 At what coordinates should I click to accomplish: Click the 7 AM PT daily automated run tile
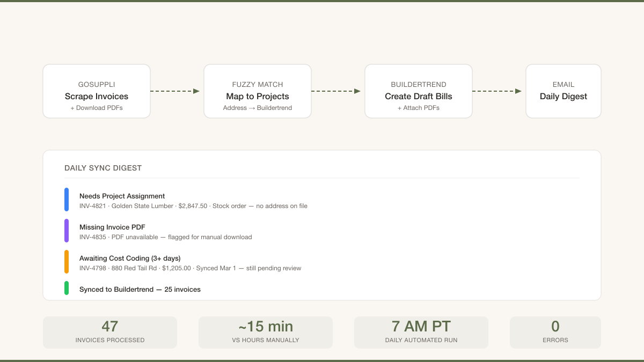[421, 333]
